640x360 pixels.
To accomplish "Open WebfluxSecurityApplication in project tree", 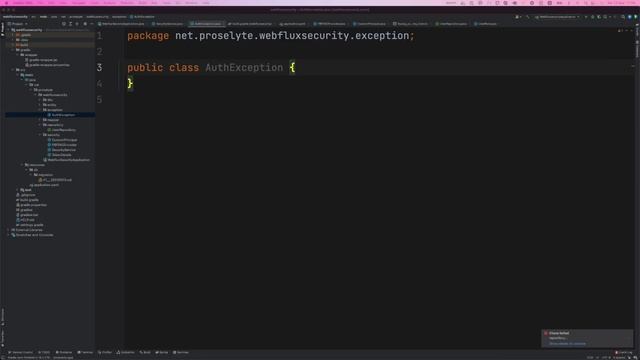I will (x=68, y=160).
